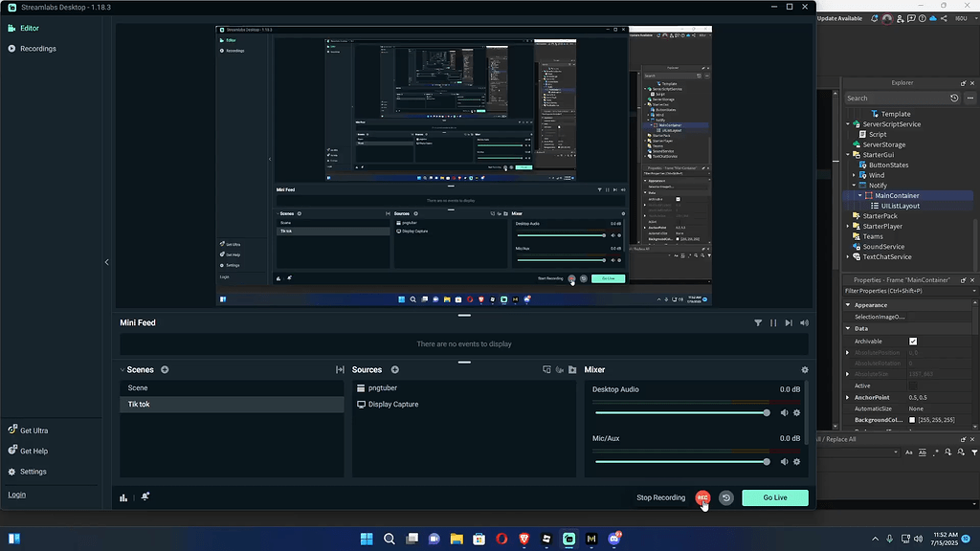
Task: Open the Mixer settings gear
Action: [805, 369]
